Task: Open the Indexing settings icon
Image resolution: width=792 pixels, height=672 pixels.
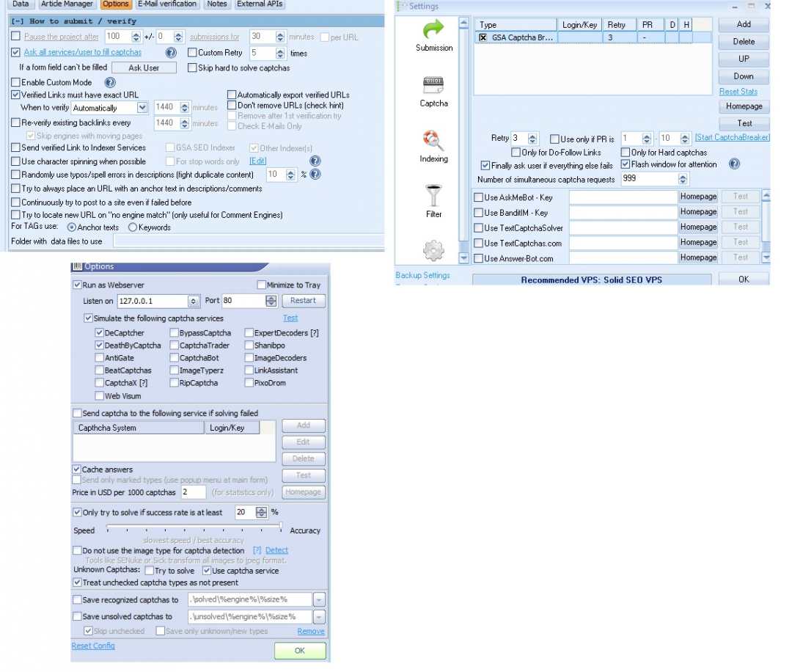Action: [433, 141]
